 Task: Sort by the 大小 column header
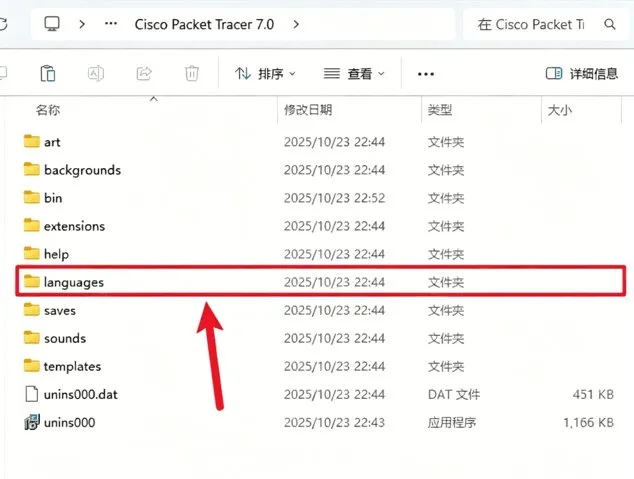point(560,110)
